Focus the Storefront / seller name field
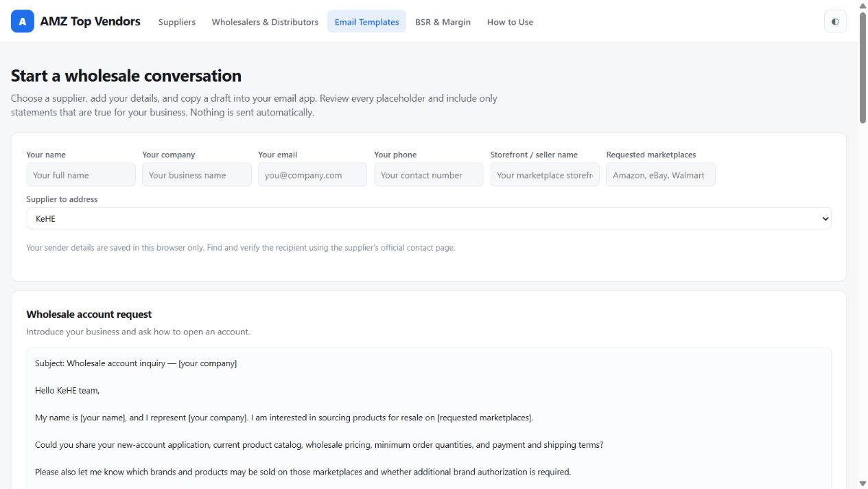Viewport: 868px width, 489px height. pos(545,174)
